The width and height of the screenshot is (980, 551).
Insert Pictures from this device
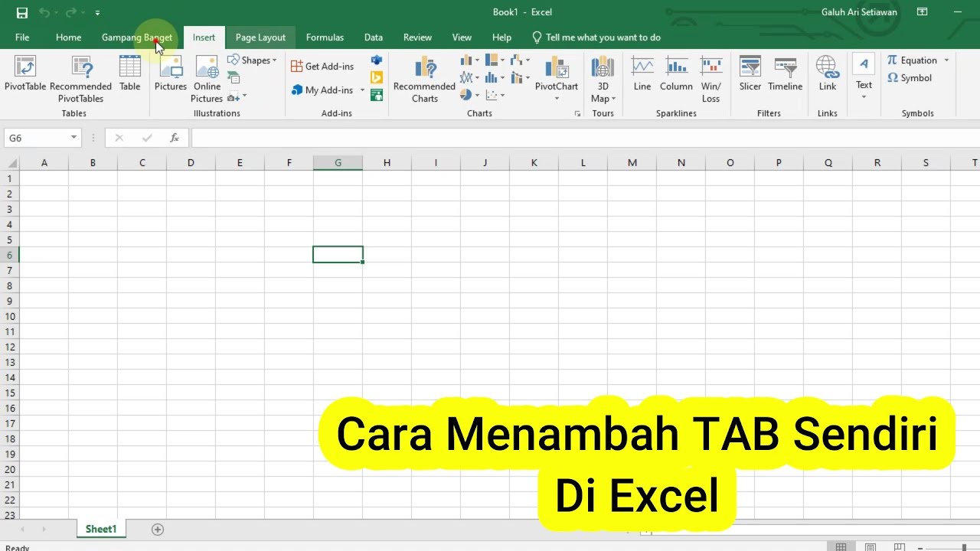(x=171, y=74)
